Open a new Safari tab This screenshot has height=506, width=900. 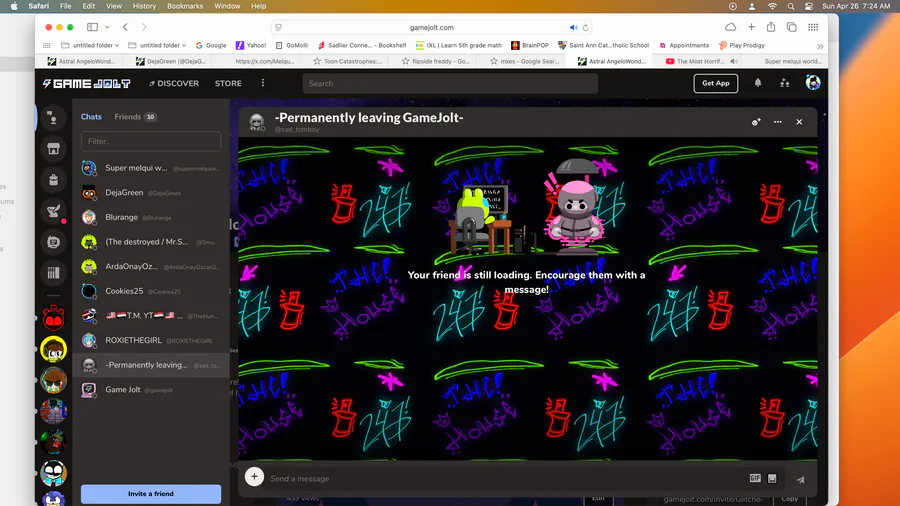(751, 27)
